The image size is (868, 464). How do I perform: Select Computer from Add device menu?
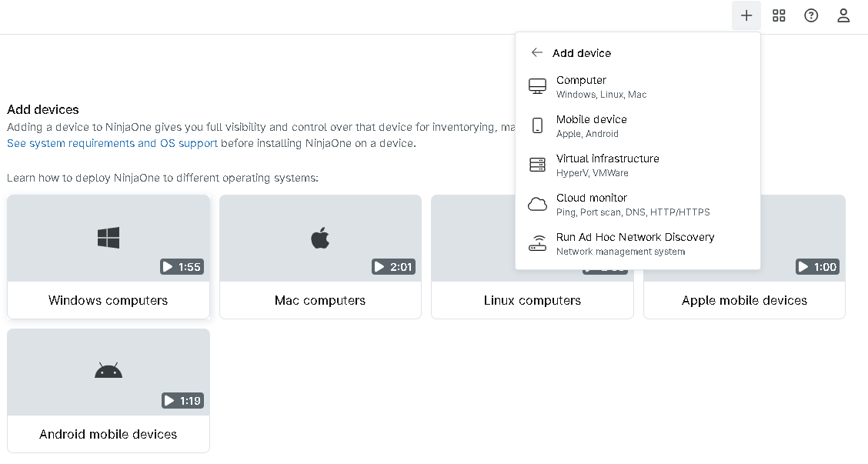click(581, 81)
